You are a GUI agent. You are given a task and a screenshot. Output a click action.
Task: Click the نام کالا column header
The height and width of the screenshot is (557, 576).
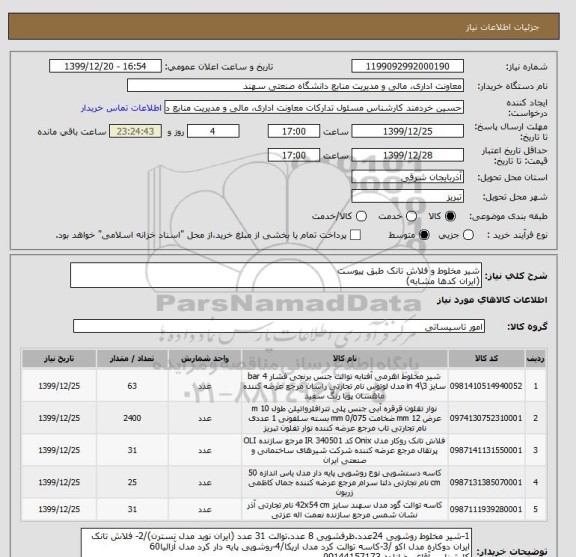[x=345, y=358]
